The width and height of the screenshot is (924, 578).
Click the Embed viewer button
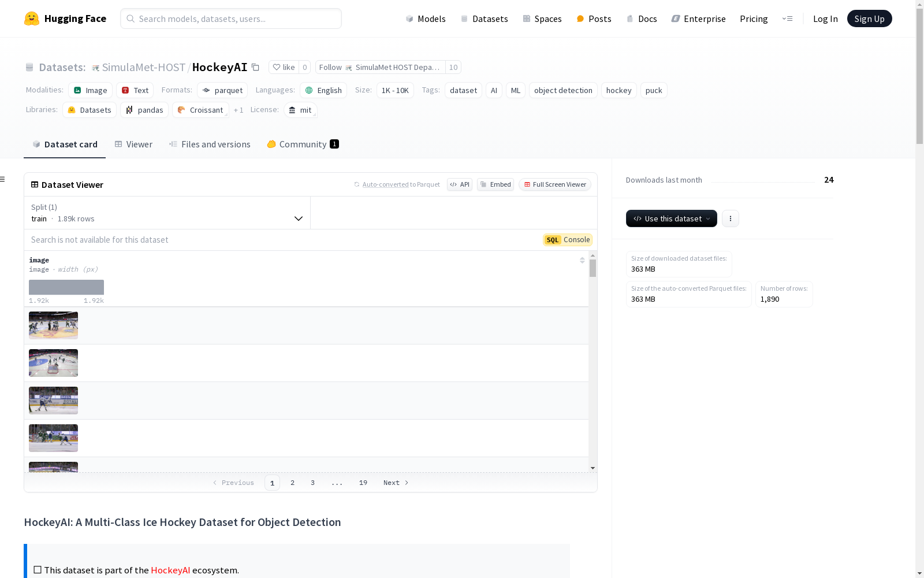(495, 184)
